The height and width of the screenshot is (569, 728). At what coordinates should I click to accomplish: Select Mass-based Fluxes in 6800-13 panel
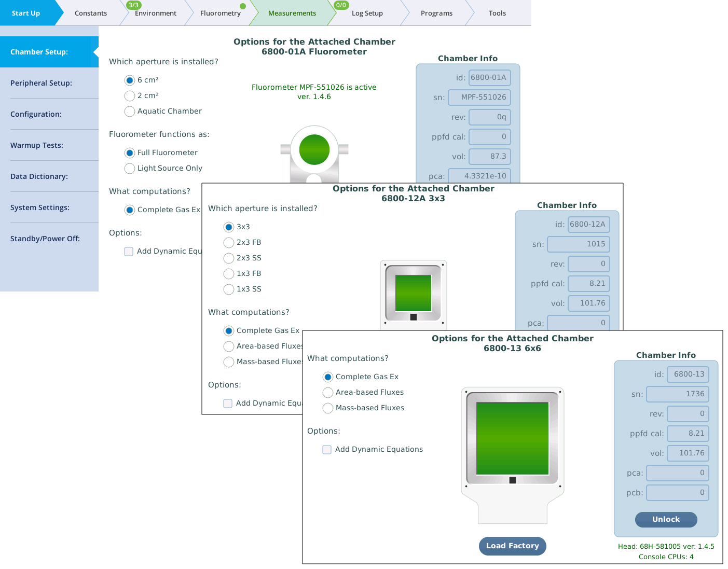(328, 408)
